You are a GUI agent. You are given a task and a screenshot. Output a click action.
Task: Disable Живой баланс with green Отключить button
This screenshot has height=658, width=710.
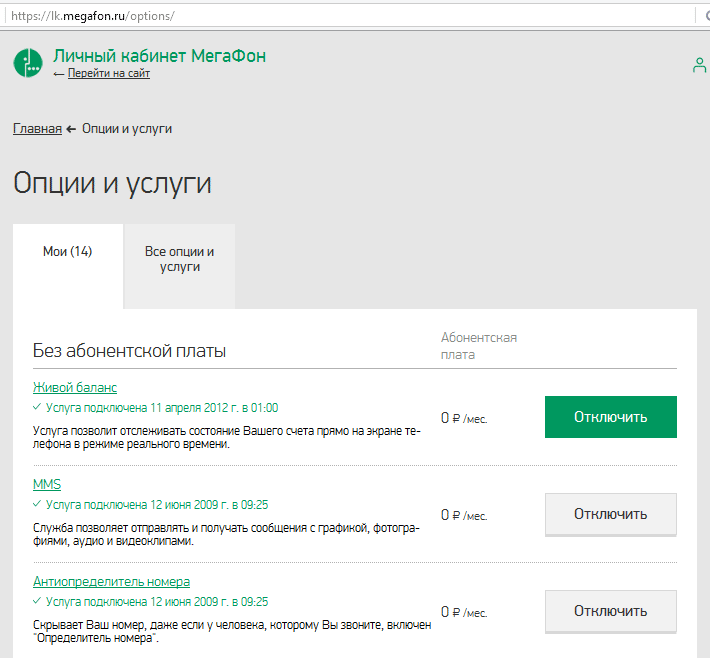pos(610,417)
